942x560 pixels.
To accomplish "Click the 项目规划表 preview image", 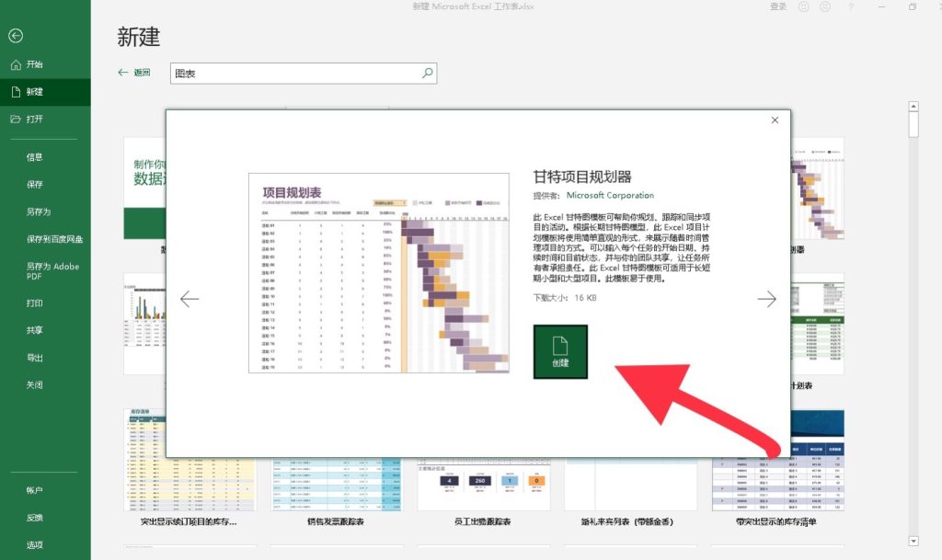I will (379, 273).
